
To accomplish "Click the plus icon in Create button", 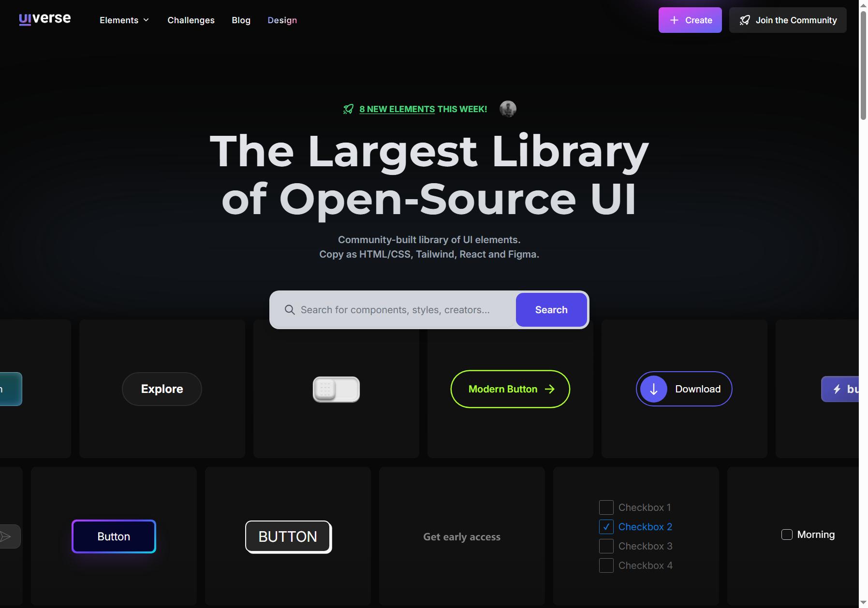I will tap(674, 20).
